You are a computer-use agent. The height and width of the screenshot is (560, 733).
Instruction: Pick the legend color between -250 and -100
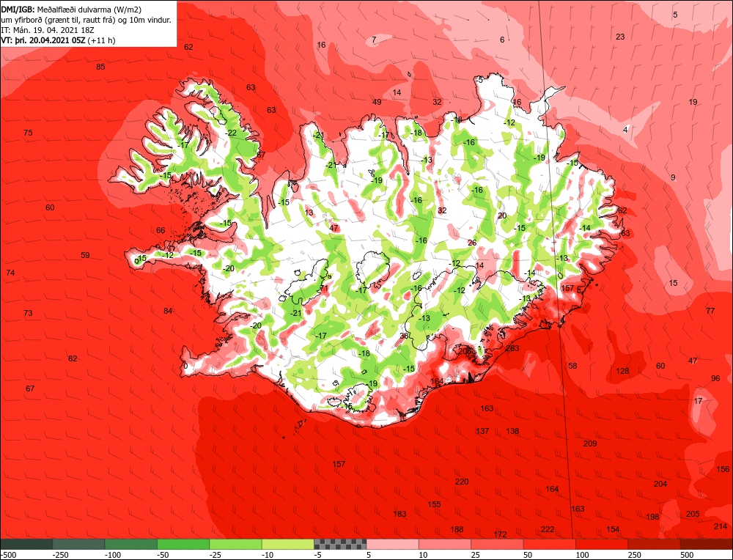pyautogui.click(x=78, y=544)
